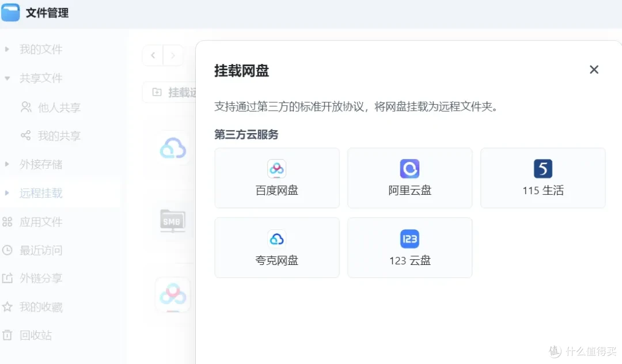The width and height of the screenshot is (622, 364).
Task: Click the 文件管理 title text
Action: click(x=47, y=13)
